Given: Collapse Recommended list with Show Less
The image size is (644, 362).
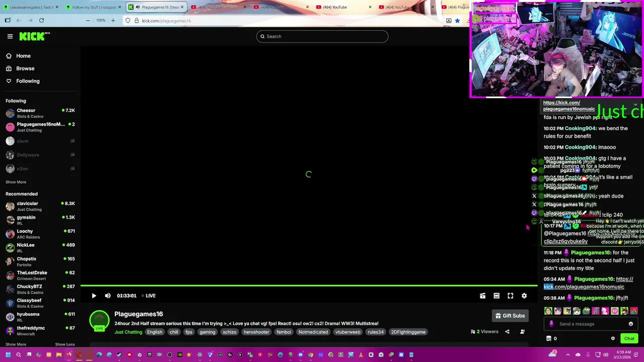Looking at the screenshot, I should 65,344.
